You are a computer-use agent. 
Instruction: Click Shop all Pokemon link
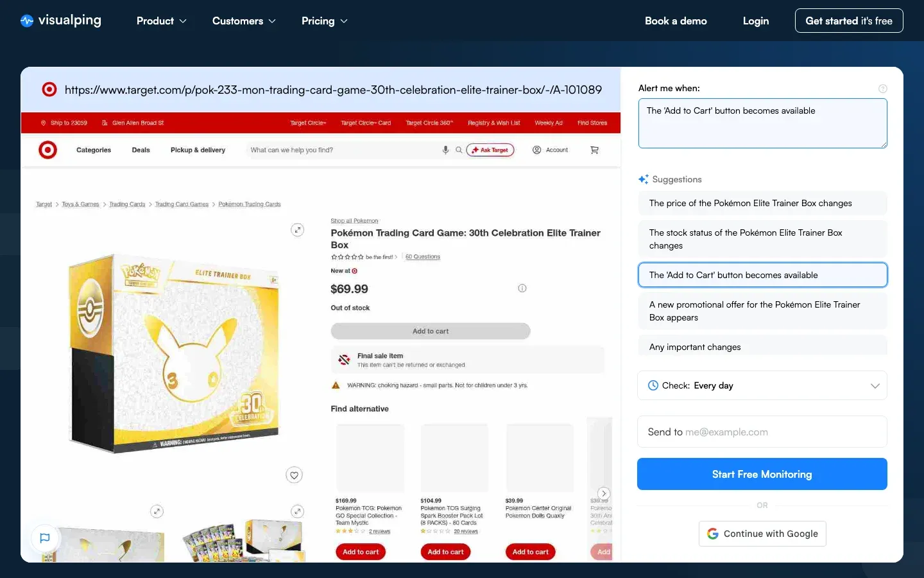tap(354, 221)
